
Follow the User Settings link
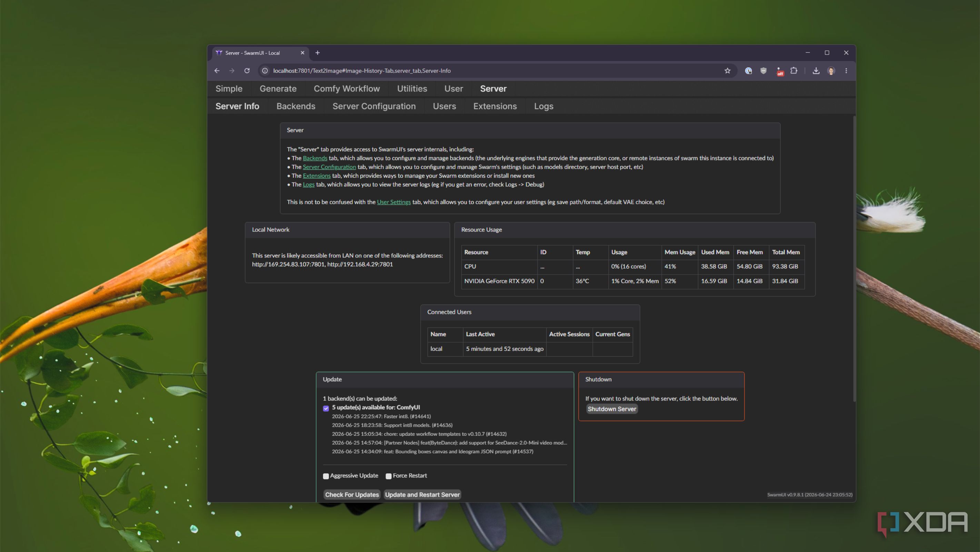(394, 202)
